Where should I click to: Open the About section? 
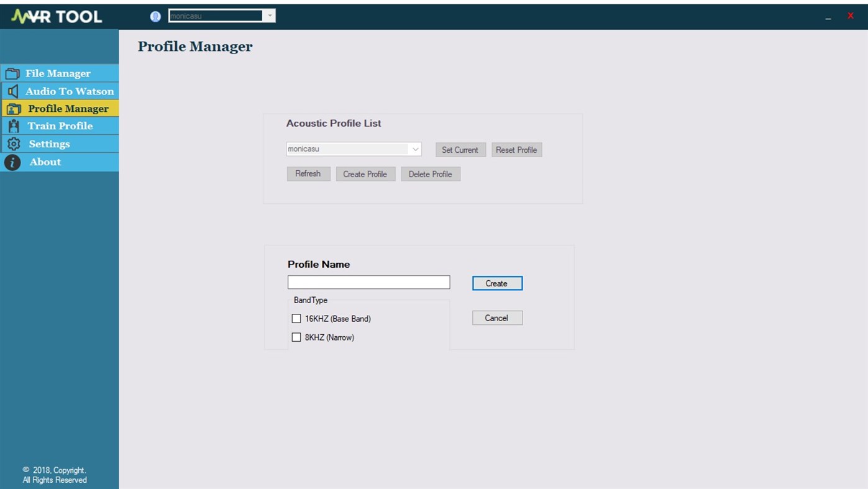pyautogui.click(x=45, y=162)
